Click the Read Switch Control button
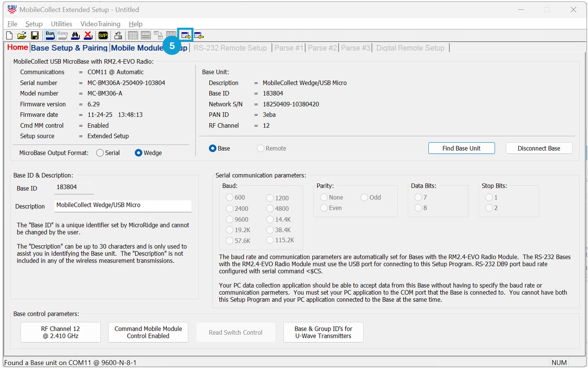This screenshot has width=588, height=369. coord(235,332)
